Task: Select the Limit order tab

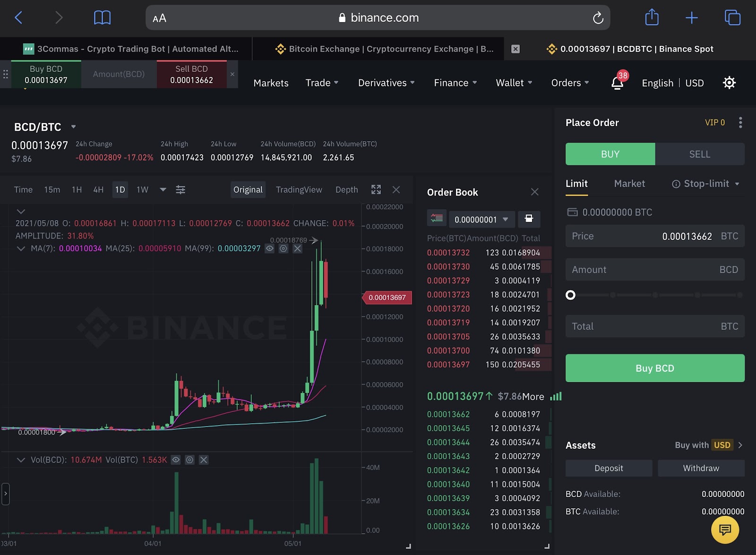Action: (576, 184)
